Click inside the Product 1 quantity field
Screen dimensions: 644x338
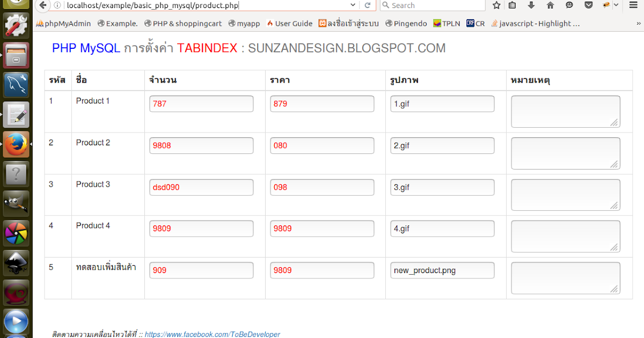pos(201,104)
